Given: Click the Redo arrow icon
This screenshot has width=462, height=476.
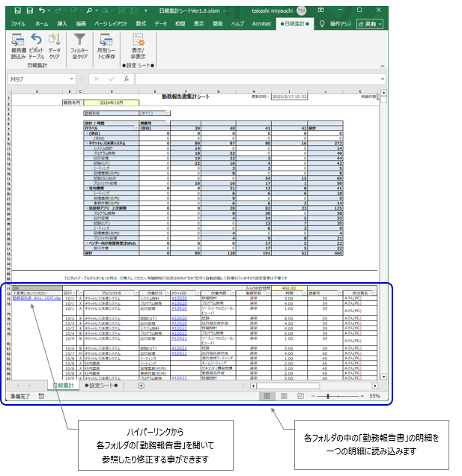Looking at the screenshot, I should pyautogui.click(x=58, y=10).
